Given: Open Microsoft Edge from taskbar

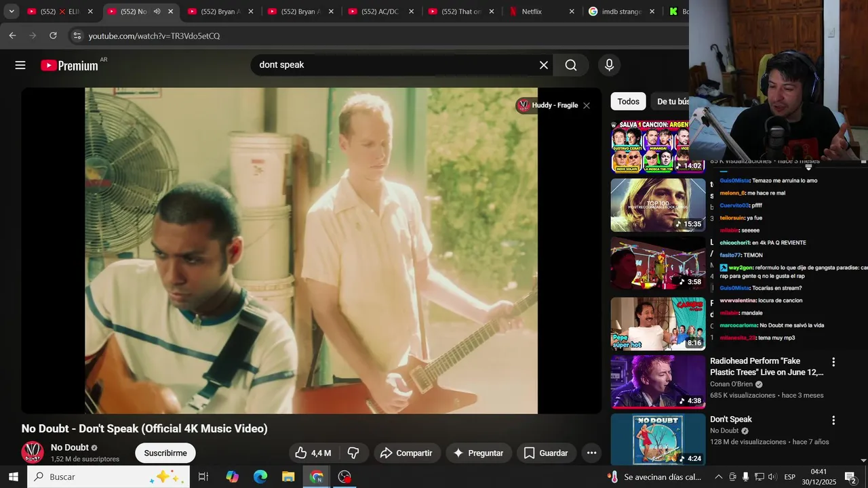Looking at the screenshot, I should [260, 476].
